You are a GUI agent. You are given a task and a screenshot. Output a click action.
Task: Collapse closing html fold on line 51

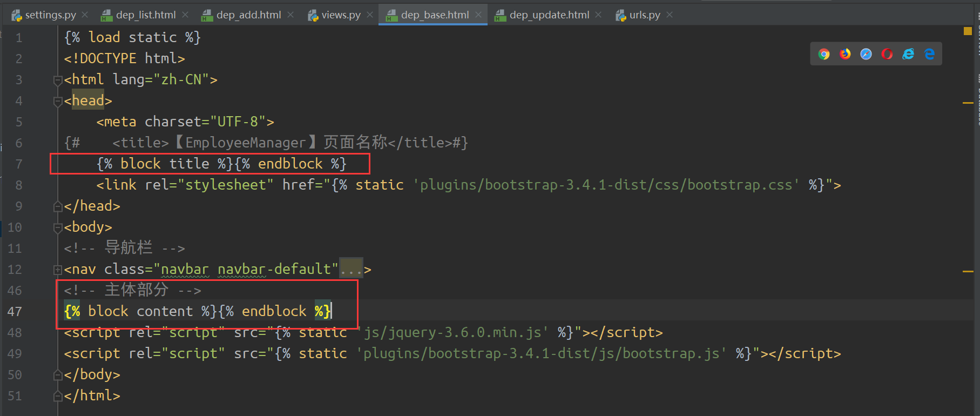58,396
